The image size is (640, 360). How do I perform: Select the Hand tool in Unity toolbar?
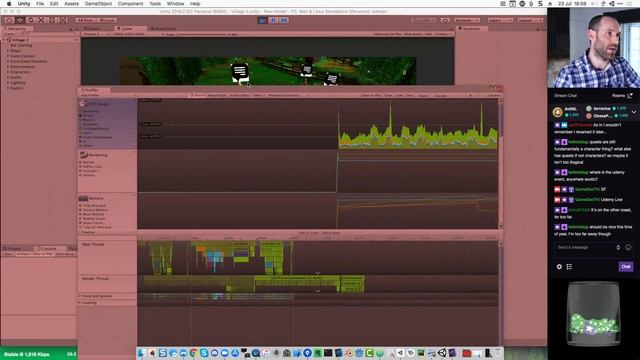pyautogui.click(x=9, y=20)
